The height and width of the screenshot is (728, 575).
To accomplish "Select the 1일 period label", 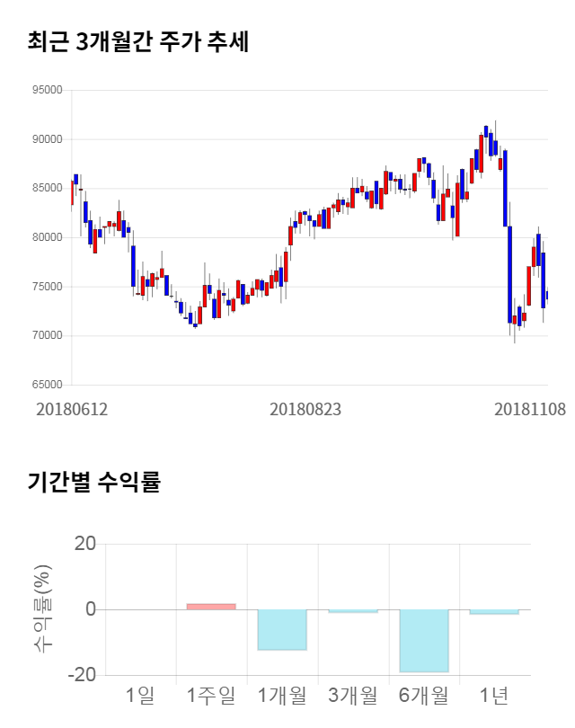I will coord(140,696).
